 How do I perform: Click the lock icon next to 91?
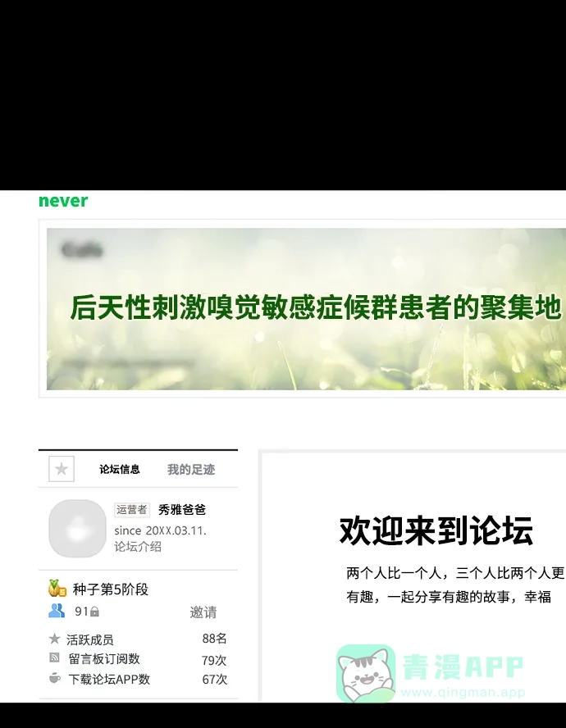point(94,612)
